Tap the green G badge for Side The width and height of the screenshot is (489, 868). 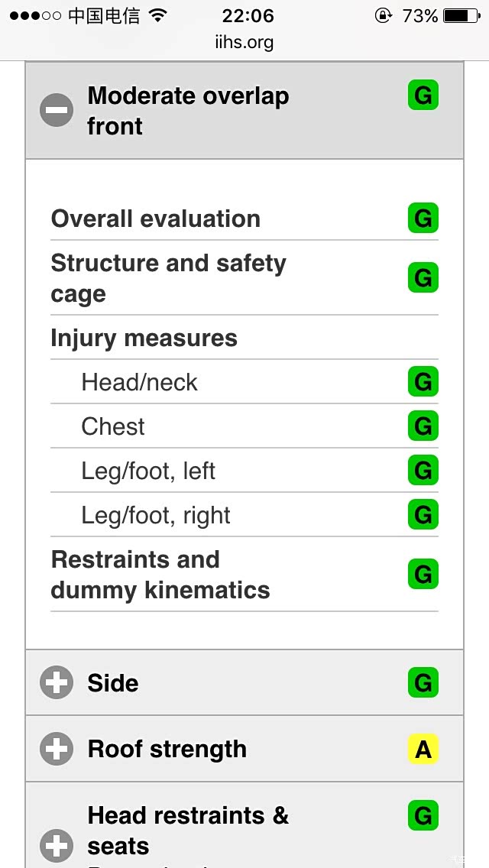click(423, 682)
